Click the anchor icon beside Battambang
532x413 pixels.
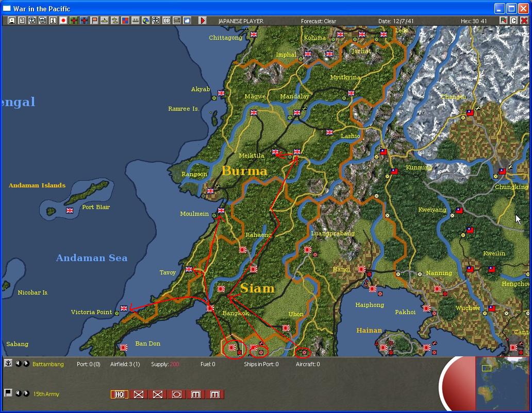point(8,363)
